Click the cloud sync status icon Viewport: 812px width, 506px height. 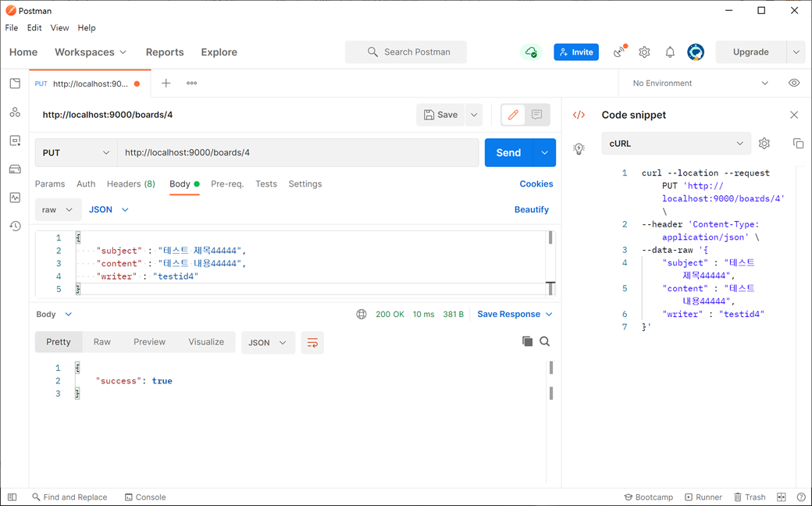coord(531,52)
